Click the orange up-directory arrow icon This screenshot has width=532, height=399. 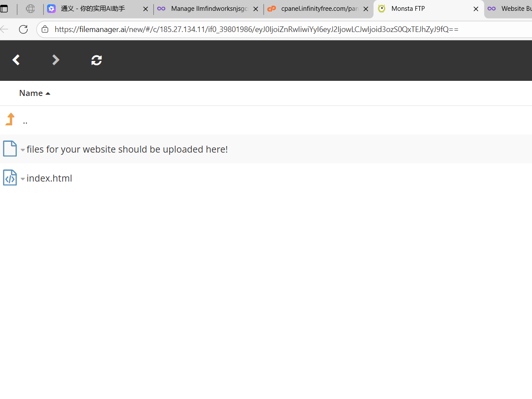tap(10, 119)
